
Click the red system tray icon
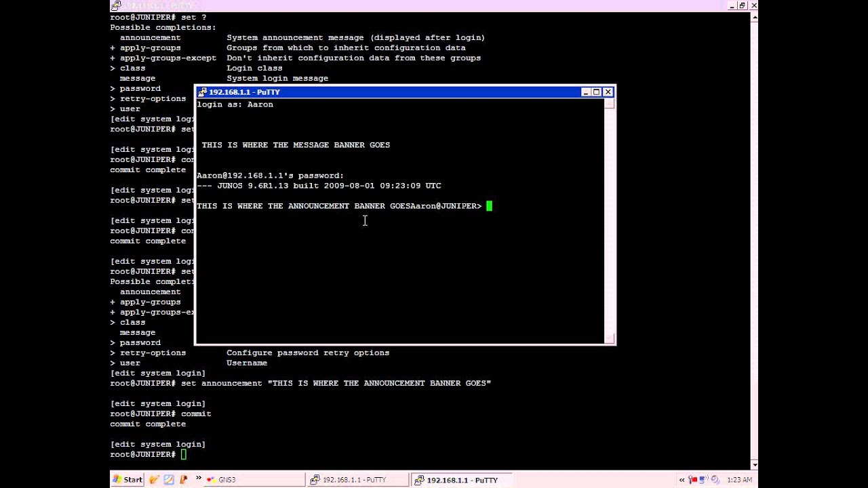coord(693,480)
